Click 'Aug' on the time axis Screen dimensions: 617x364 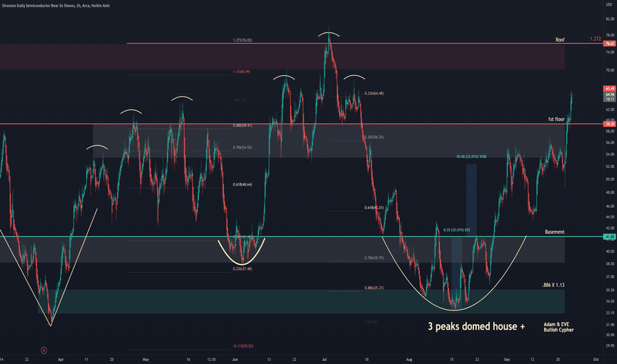click(x=409, y=359)
